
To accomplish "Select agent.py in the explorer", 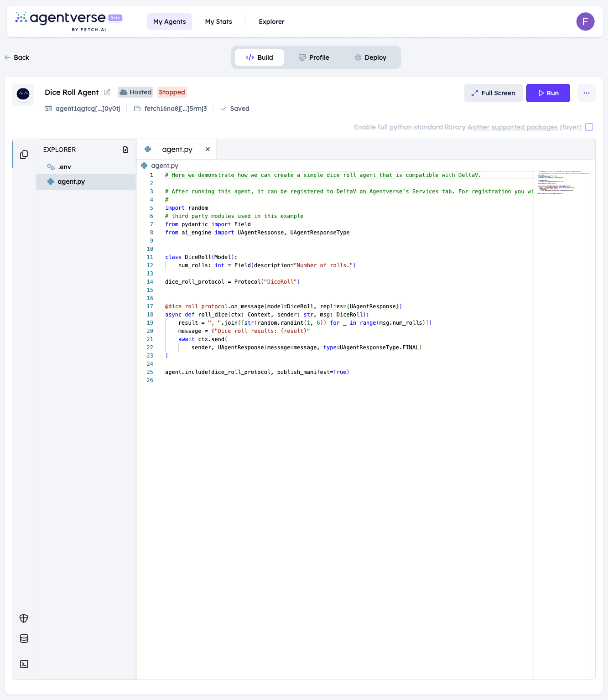I will click(86, 181).
